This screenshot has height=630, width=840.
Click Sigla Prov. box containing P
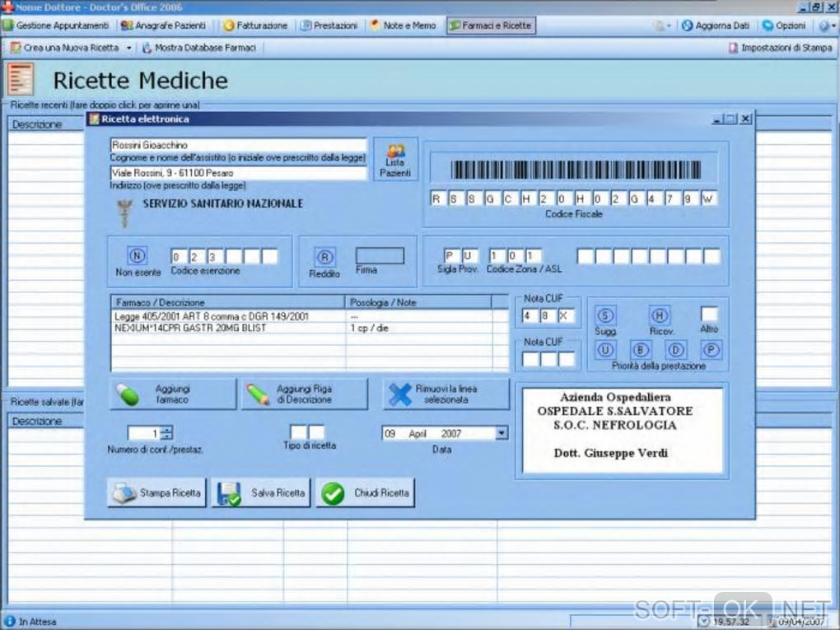coord(451,255)
